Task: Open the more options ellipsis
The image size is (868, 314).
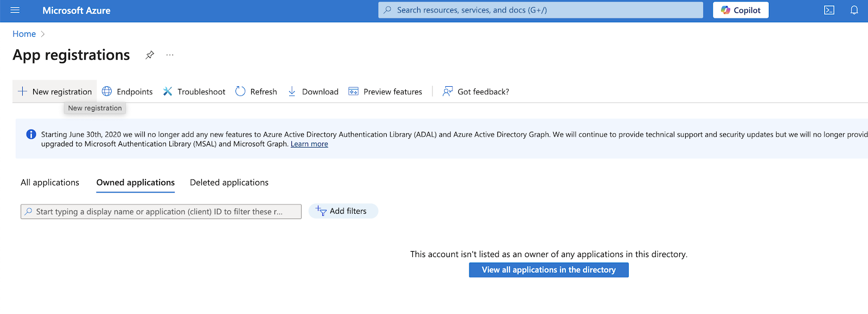Action: 170,55
